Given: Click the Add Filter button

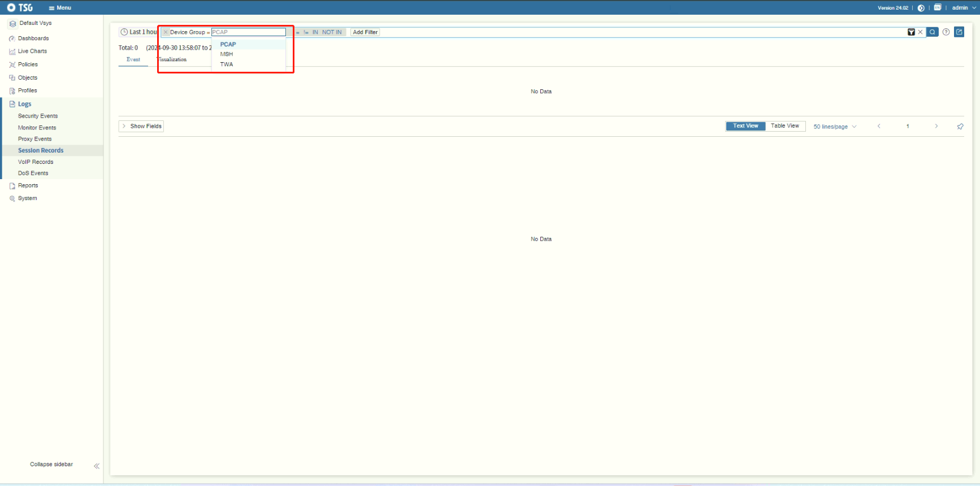Looking at the screenshot, I should (365, 32).
